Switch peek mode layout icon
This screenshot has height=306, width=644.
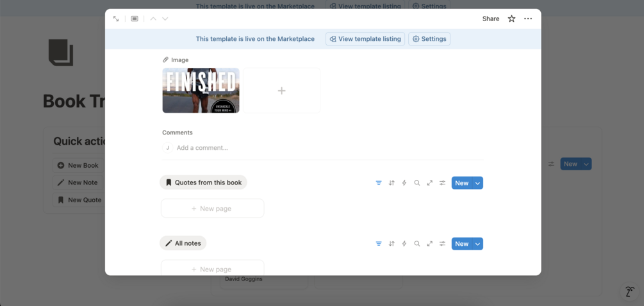coord(135,19)
